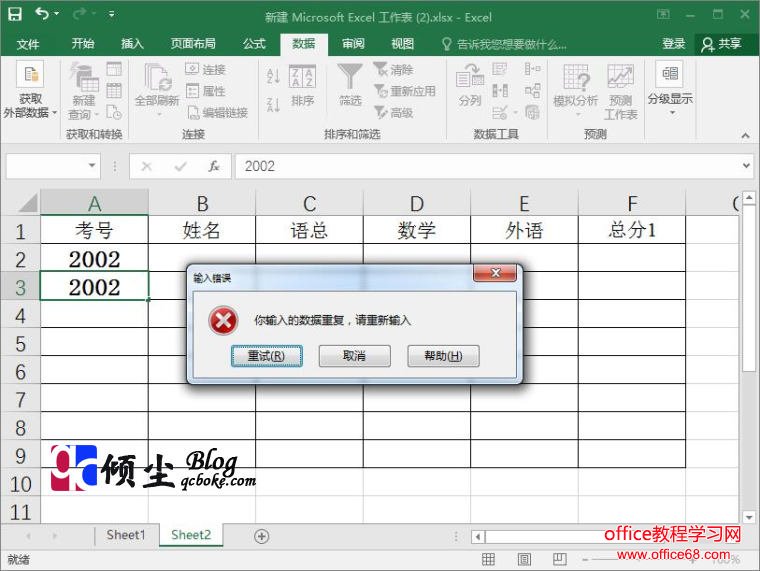Expand the formula bar
This screenshot has height=571, width=760.
coord(746,166)
